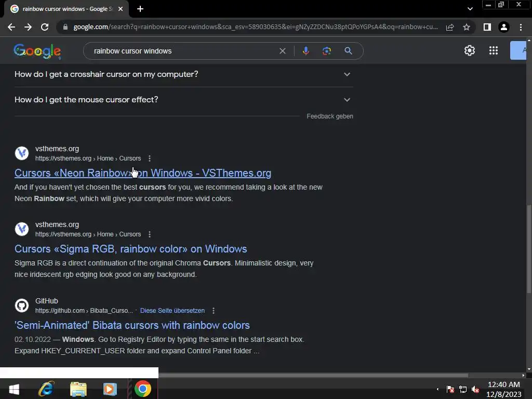532x399 pixels.
Task: Click the horizontal scrollbar at the bottom
Action: click(x=313, y=376)
